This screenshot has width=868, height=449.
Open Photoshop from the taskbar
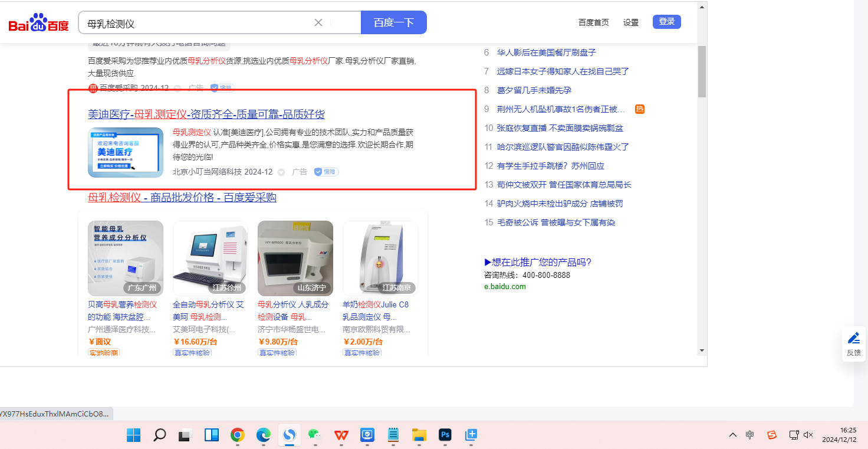445,435
